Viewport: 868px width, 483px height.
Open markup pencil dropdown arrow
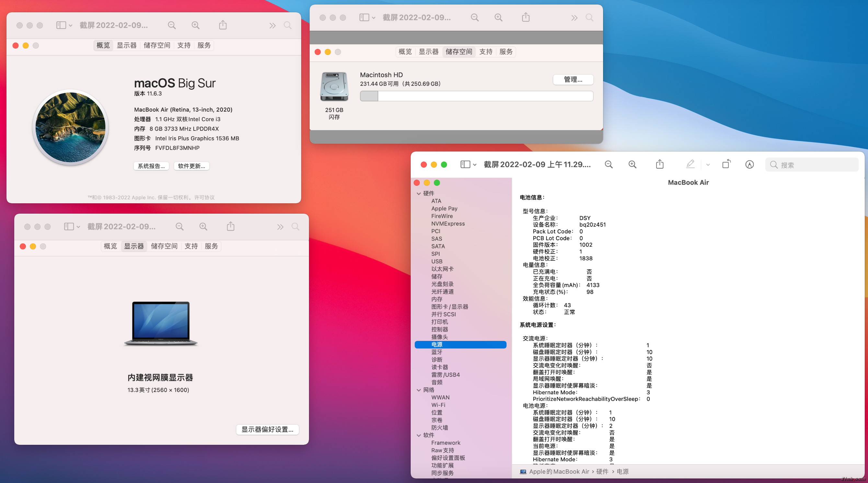pyautogui.click(x=708, y=165)
